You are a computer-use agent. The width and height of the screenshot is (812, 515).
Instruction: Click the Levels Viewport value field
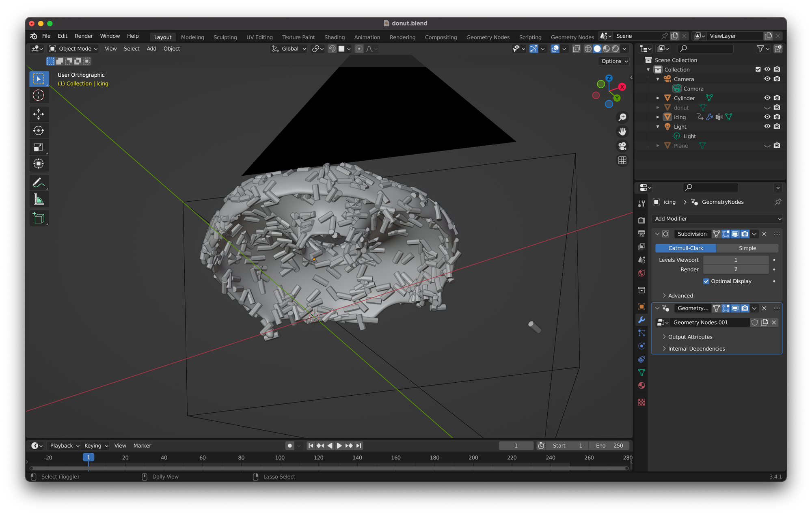(735, 260)
